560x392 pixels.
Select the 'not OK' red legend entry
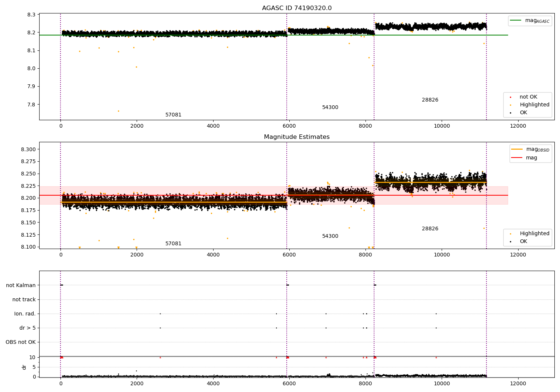click(528, 97)
